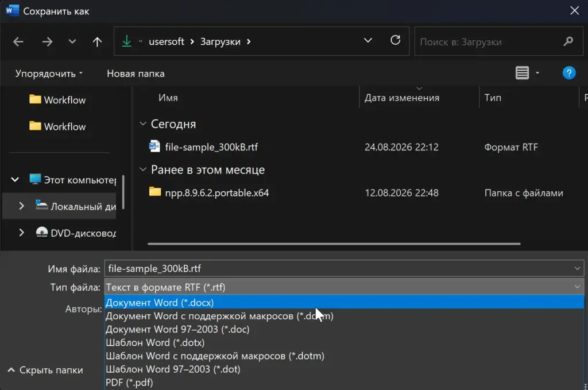Select Локальный диск in the sidebar

76,206
